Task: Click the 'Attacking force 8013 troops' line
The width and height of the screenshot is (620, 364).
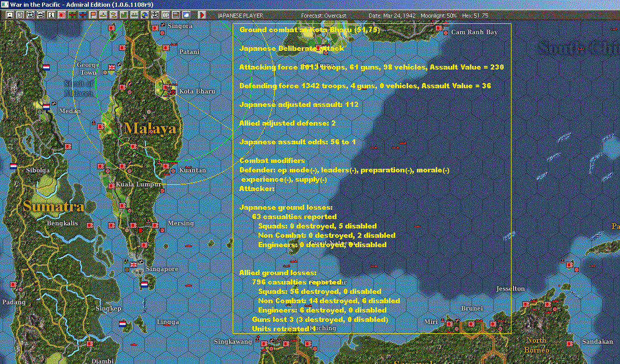Action: click(371, 67)
